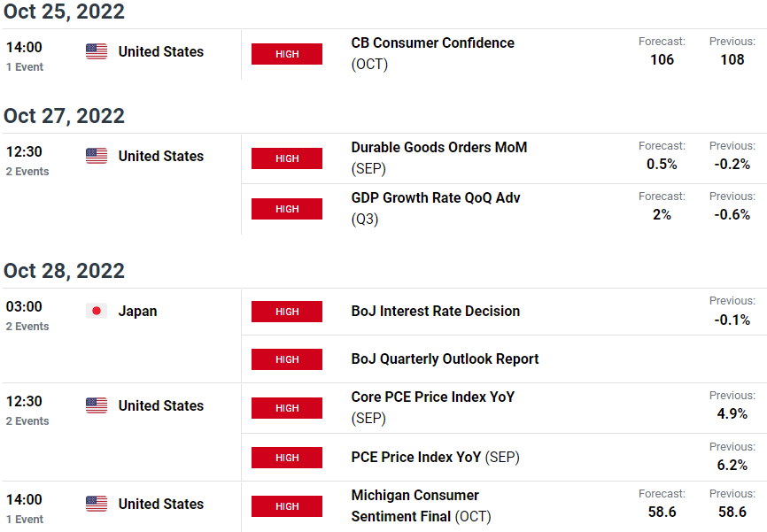
Task: Click the Oct 28, 2022 date heading
Action: tap(64, 271)
